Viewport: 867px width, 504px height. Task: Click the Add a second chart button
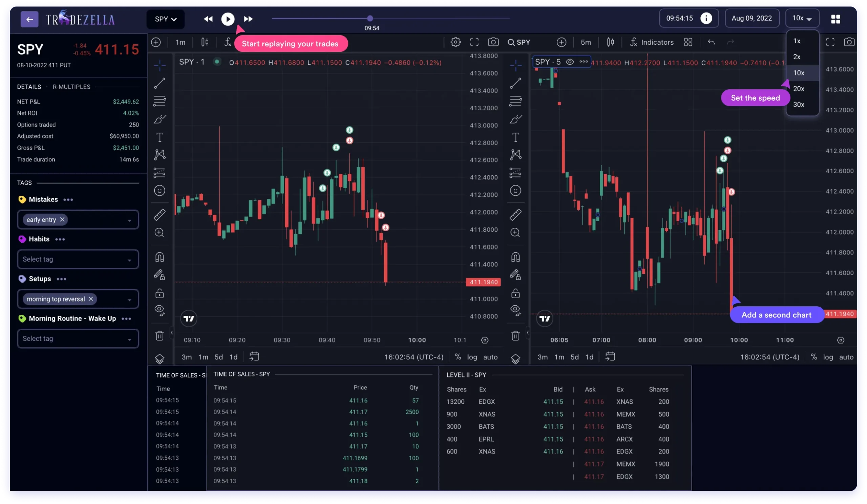point(777,314)
